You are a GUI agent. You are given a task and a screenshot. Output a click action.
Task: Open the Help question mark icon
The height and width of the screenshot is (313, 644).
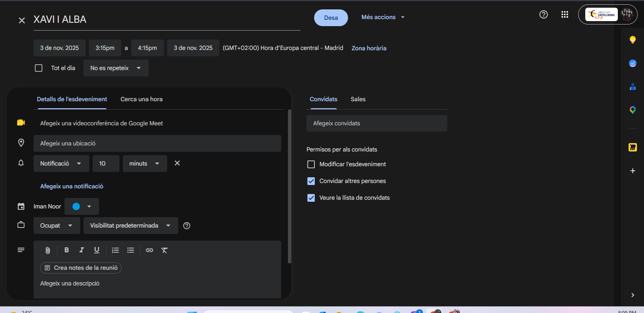[544, 14]
